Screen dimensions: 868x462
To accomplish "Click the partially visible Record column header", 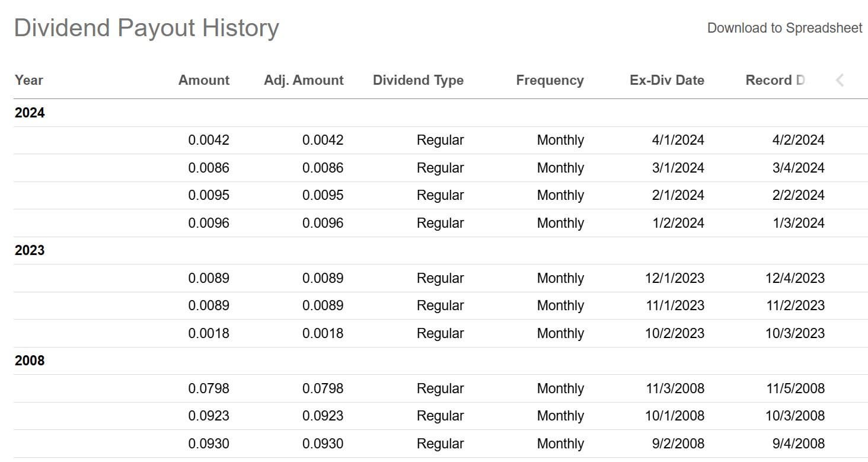I will tap(776, 80).
